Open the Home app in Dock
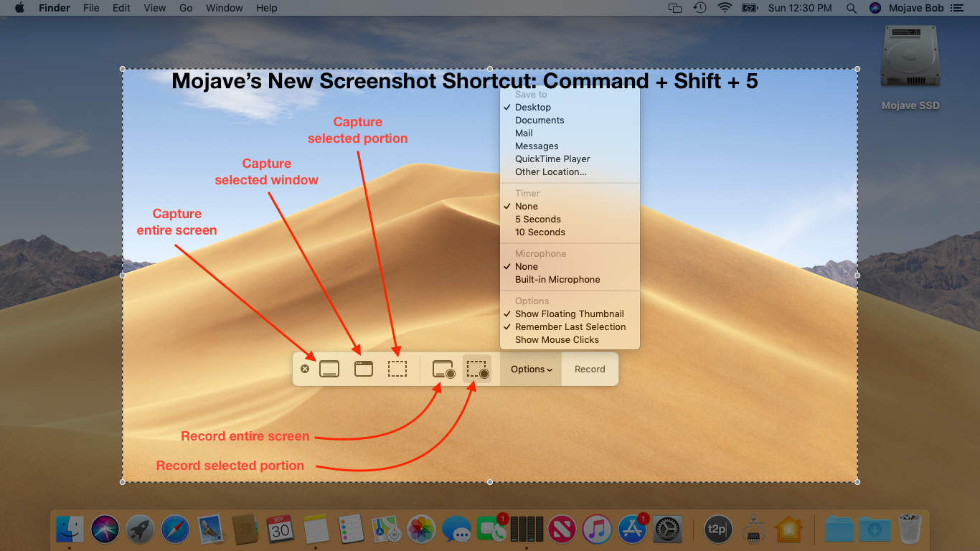980x551 pixels. point(788,529)
